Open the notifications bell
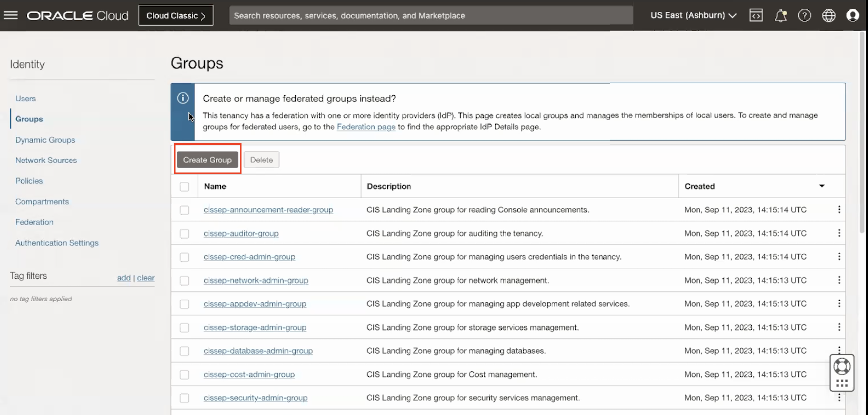The height and width of the screenshot is (415, 868). point(781,15)
